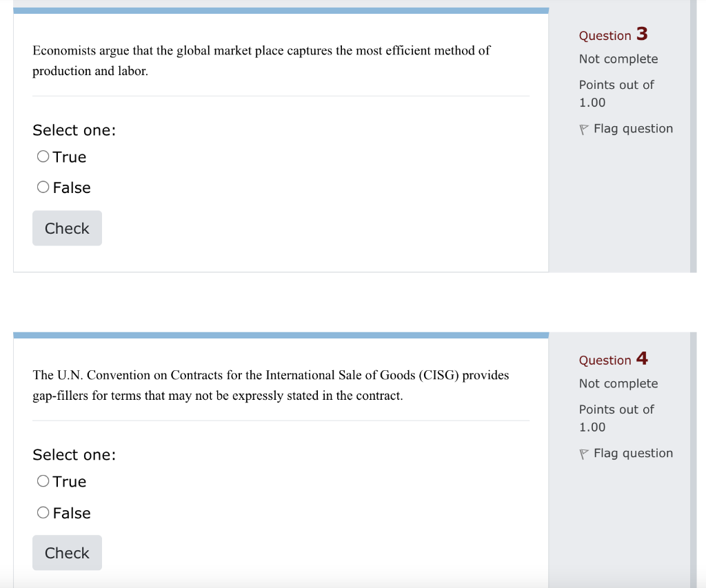Click the Not complete status under Question 4
Image resolution: width=706 pixels, height=588 pixels.
618,383
